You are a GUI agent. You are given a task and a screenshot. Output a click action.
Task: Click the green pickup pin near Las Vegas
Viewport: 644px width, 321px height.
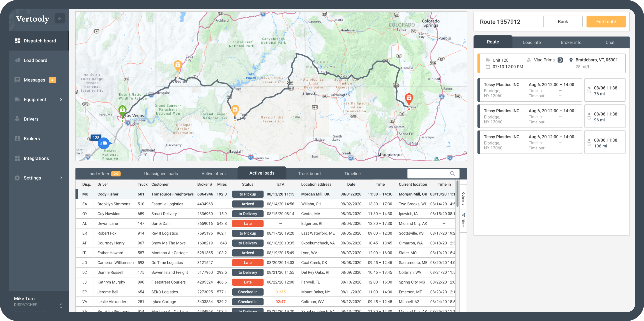tap(122, 109)
